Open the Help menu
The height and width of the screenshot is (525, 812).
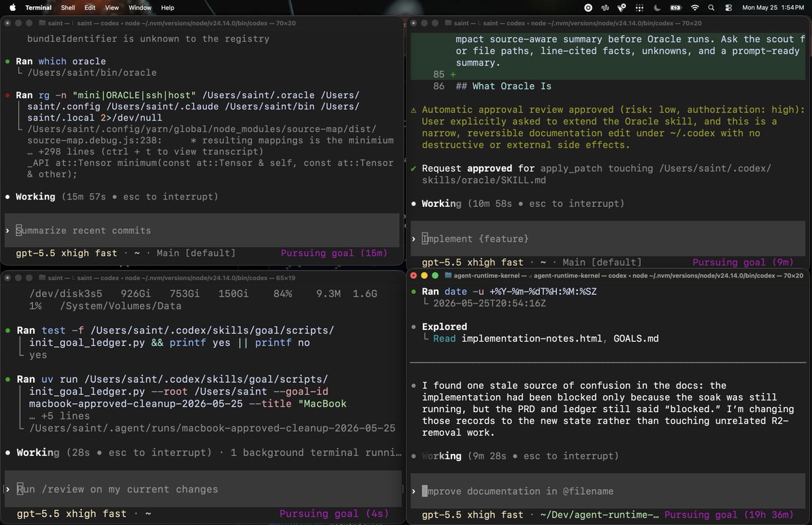tap(168, 7)
